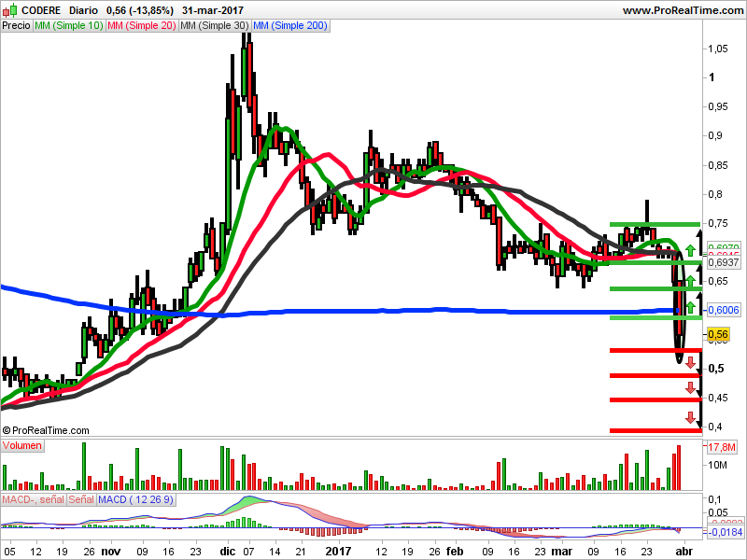Click the topmost green up arrow
Image resolution: width=747 pixels, height=560 pixels.
(x=690, y=249)
